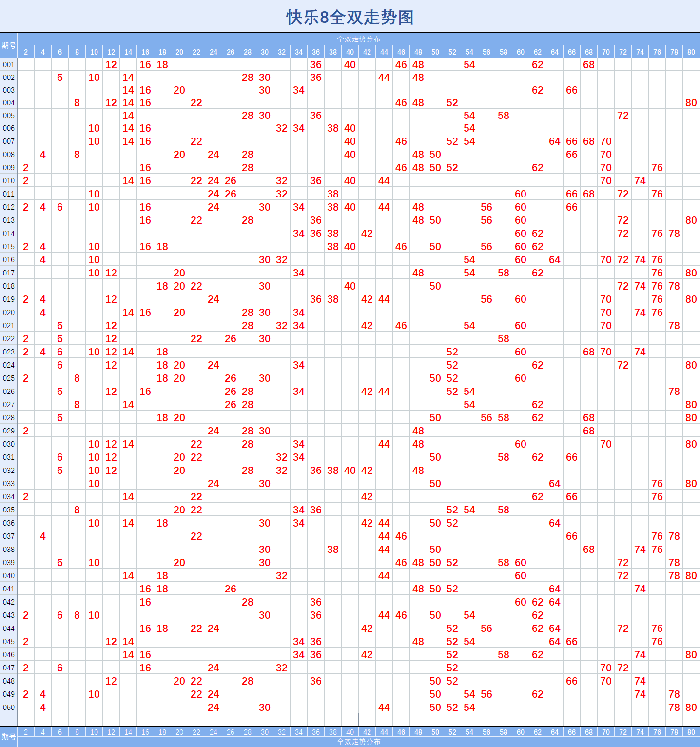Click number 58 in row 039
This screenshot has height=747, width=700.
click(x=504, y=563)
